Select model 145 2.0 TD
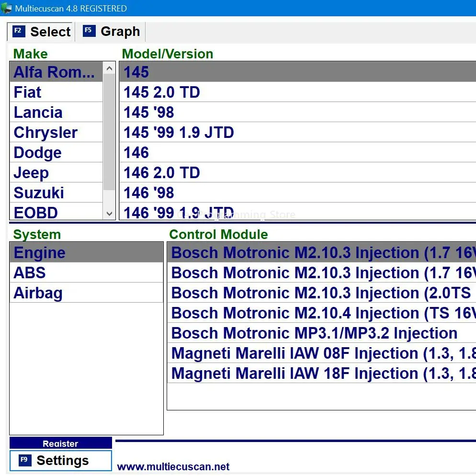 click(297, 92)
